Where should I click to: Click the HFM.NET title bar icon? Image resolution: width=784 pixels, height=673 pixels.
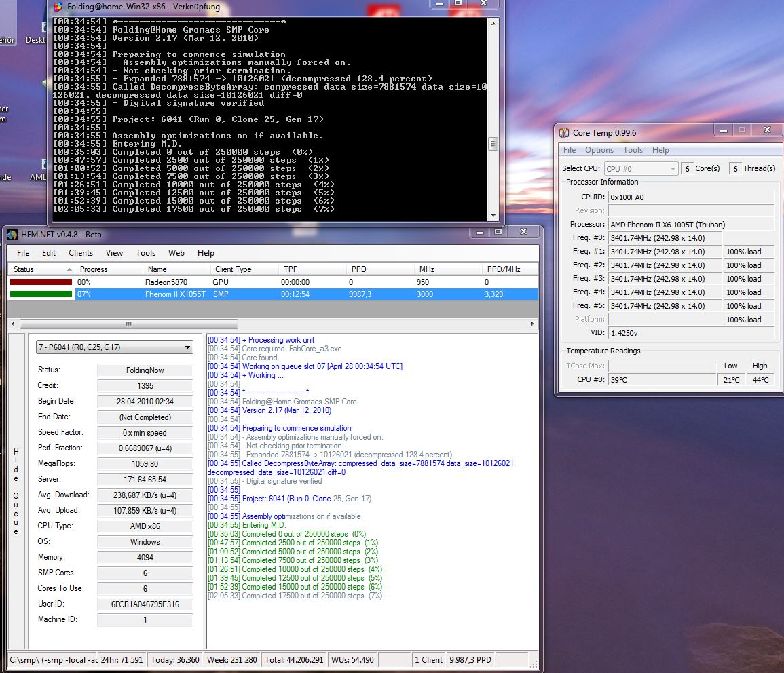[12, 234]
